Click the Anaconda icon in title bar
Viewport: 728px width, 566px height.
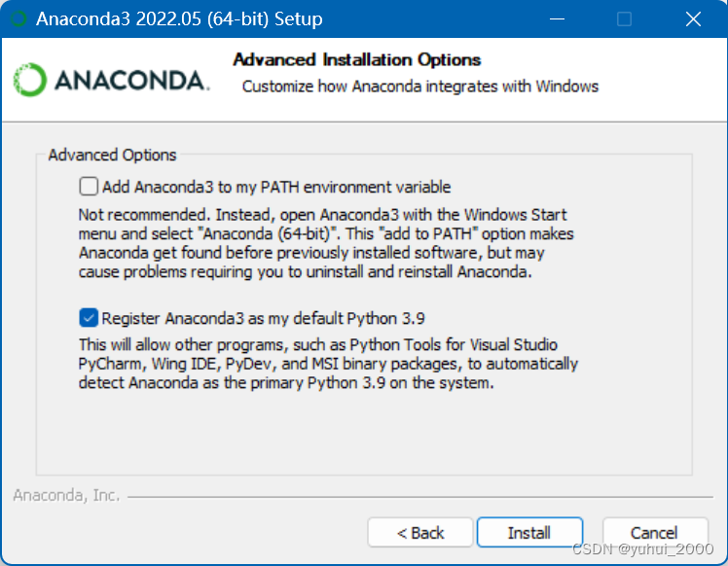[x=18, y=19]
